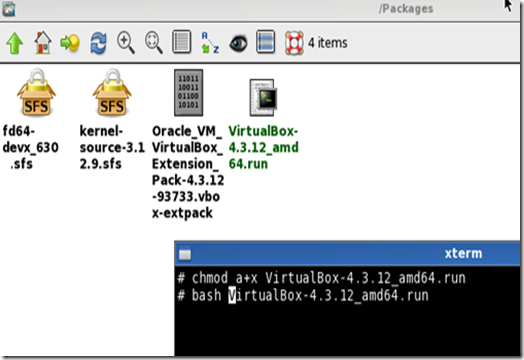Open the bookmarks icon beside the home icon

coord(70,43)
